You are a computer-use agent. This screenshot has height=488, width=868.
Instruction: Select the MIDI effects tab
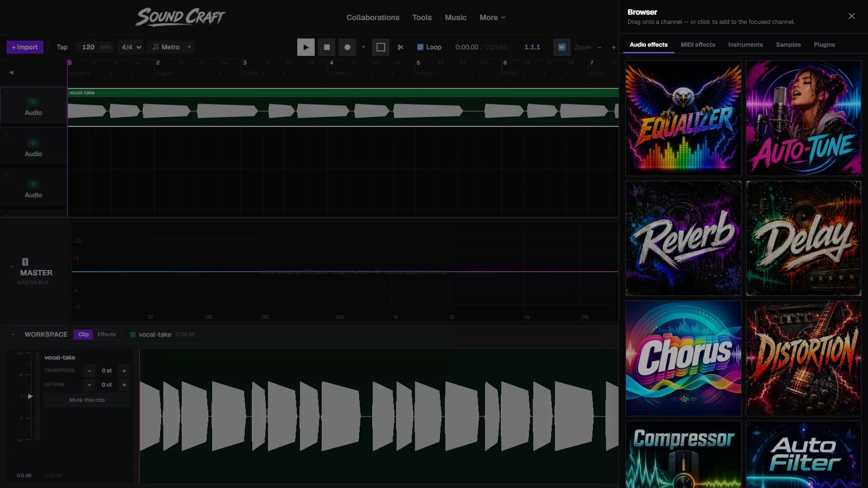click(x=698, y=44)
